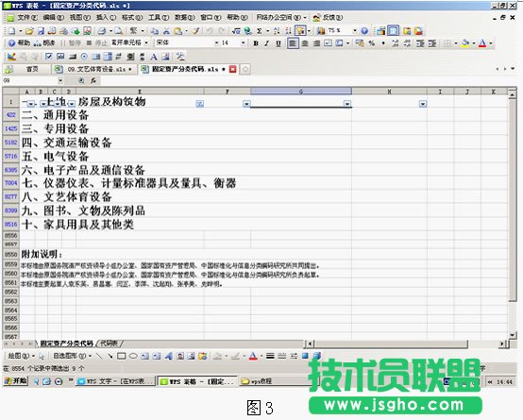
Task: Toggle Italic formatting
Action: click(267, 43)
